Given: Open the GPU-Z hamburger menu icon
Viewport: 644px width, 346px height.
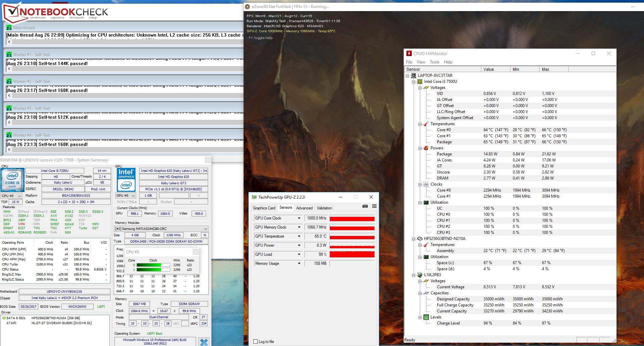Looking at the screenshot, I should (374, 206).
